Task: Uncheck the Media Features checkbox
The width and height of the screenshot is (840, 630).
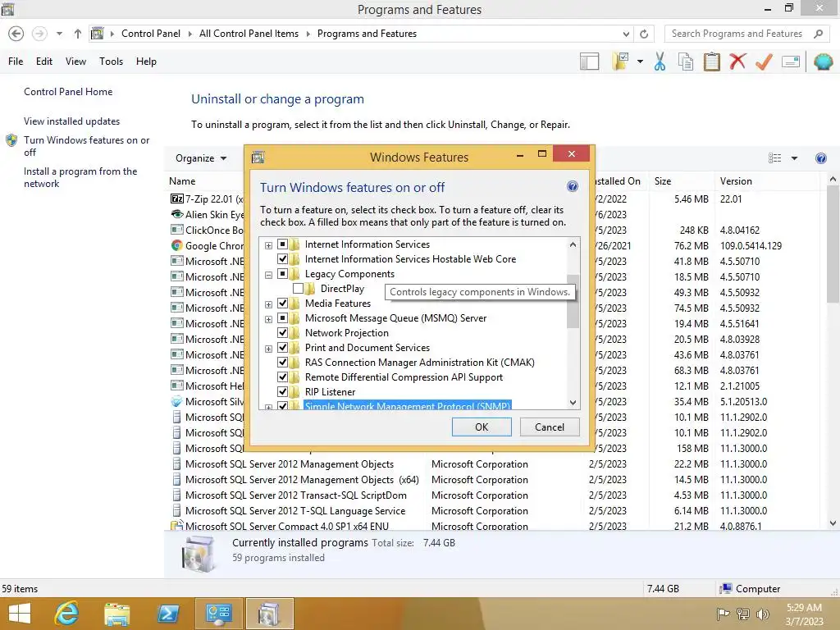Action: [283, 304]
